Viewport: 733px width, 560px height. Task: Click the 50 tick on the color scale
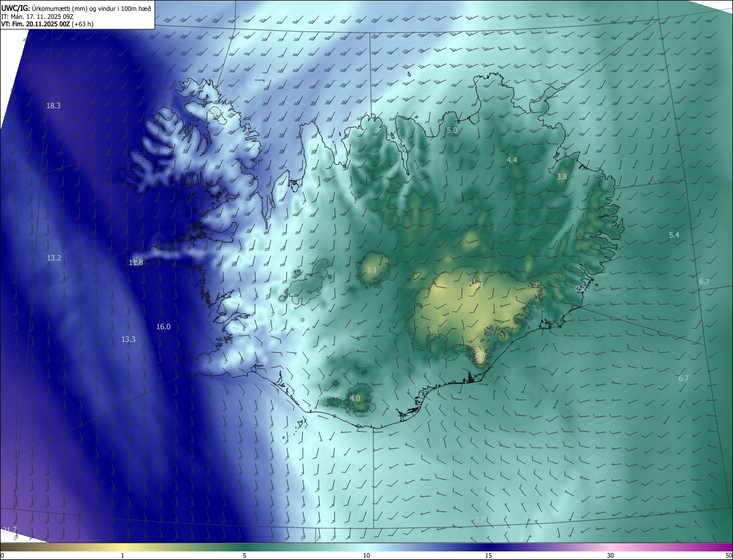pyautogui.click(x=728, y=555)
